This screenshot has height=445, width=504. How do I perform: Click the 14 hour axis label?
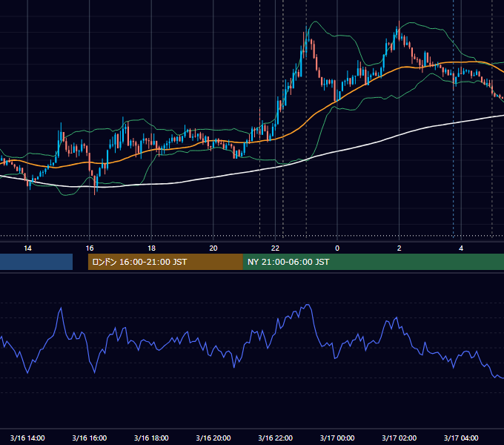[x=27, y=248]
